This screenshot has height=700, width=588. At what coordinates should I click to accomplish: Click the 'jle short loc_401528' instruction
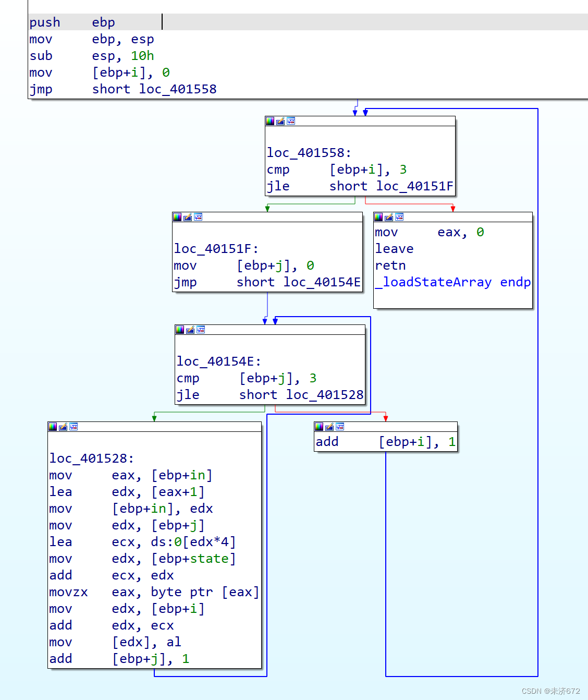click(270, 395)
